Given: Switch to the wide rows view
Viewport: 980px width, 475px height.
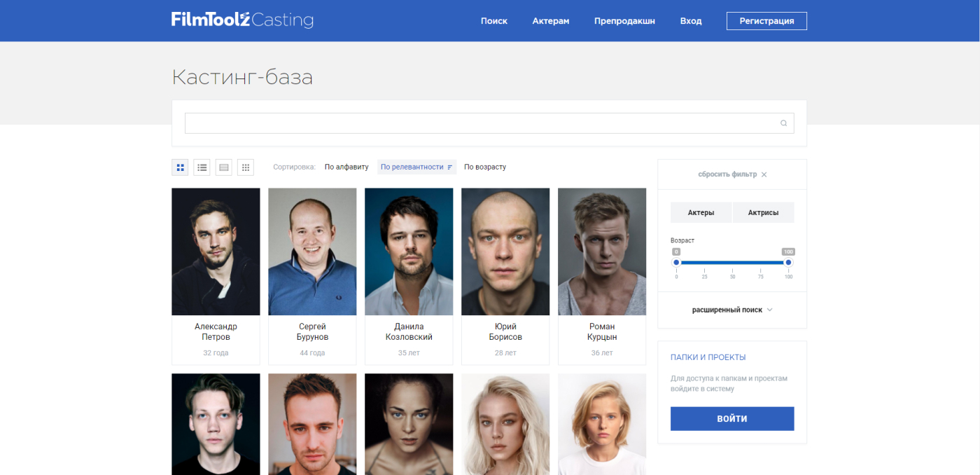Looking at the screenshot, I should tap(224, 167).
